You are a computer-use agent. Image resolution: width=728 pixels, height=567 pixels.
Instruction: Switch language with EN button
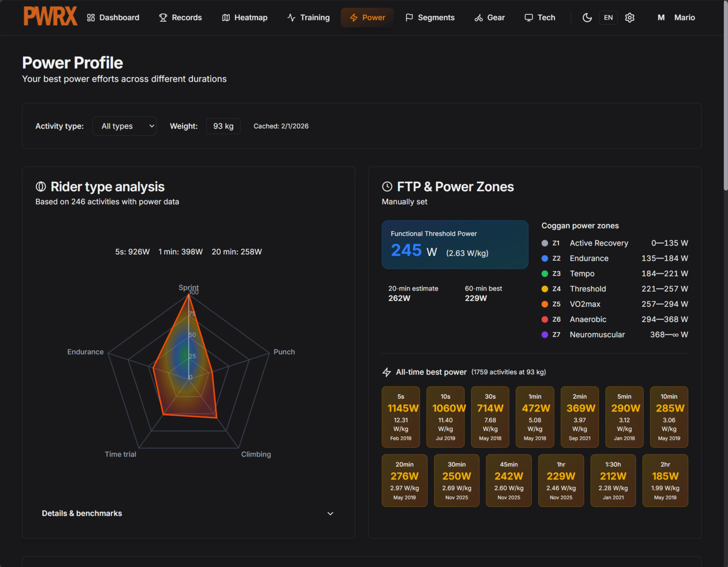pos(608,17)
